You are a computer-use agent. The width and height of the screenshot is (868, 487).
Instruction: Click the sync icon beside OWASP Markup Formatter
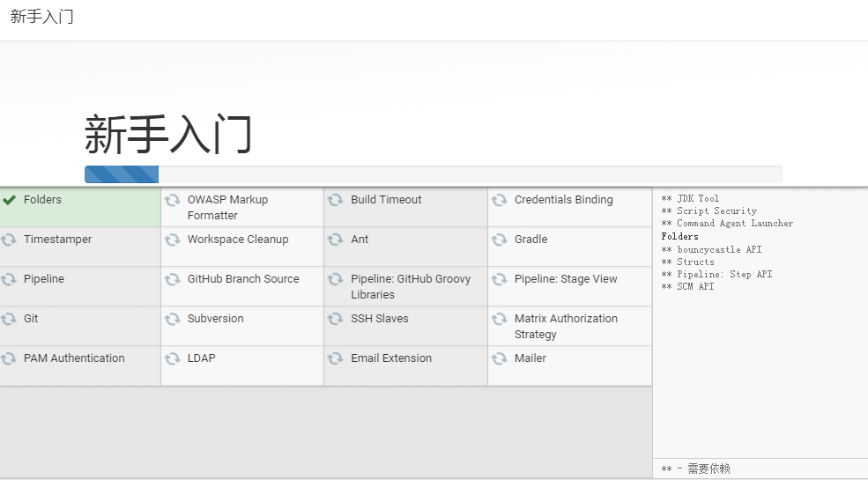coord(172,200)
